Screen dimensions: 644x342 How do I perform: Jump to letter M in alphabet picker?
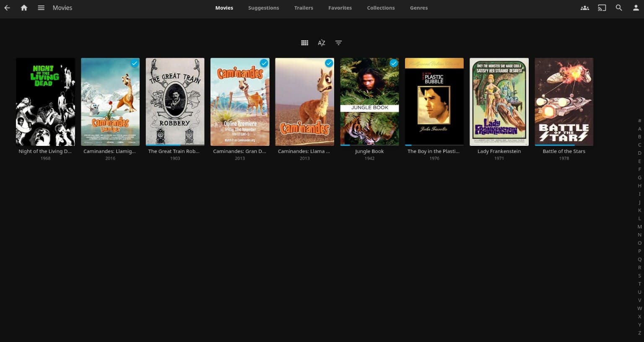pos(639,227)
